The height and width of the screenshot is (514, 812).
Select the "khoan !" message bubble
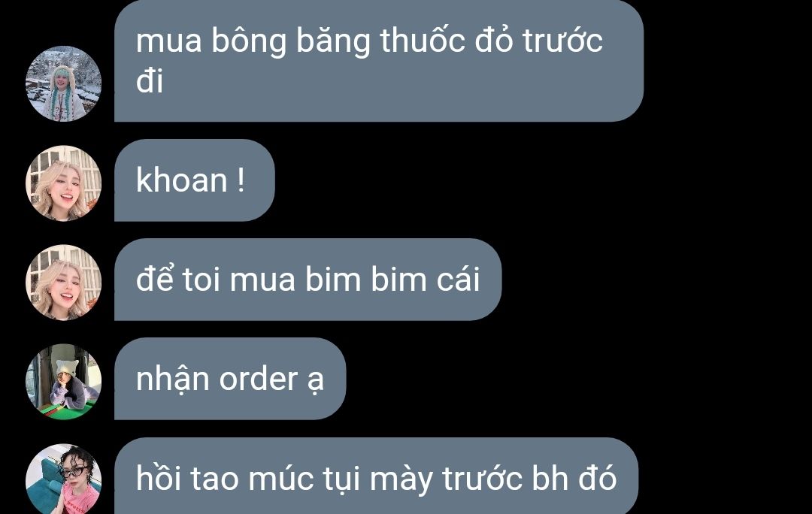coord(194,180)
